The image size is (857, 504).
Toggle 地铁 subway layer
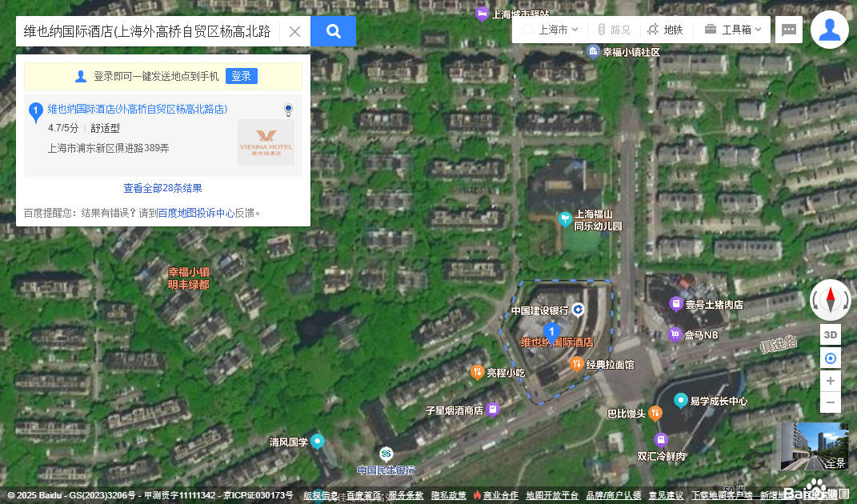coord(664,30)
